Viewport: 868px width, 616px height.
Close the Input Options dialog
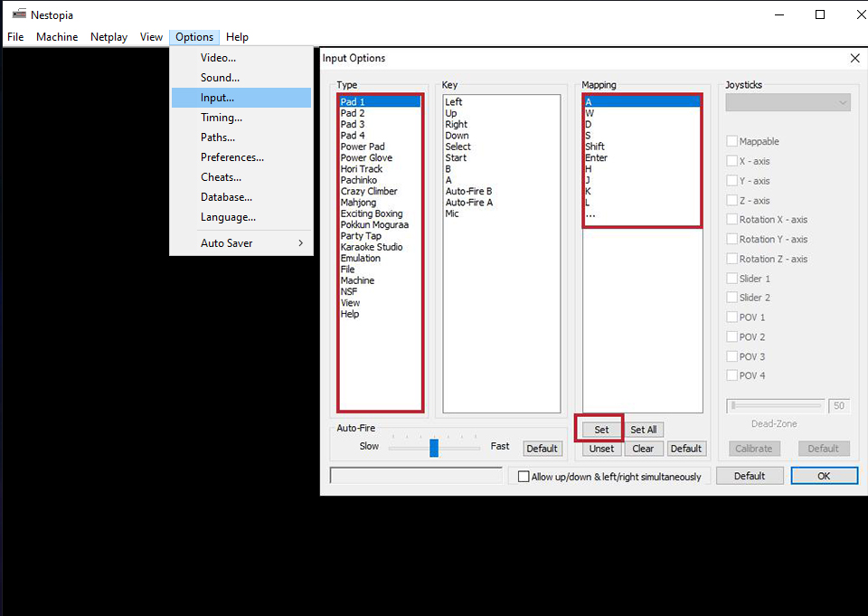(x=854, y=58)
